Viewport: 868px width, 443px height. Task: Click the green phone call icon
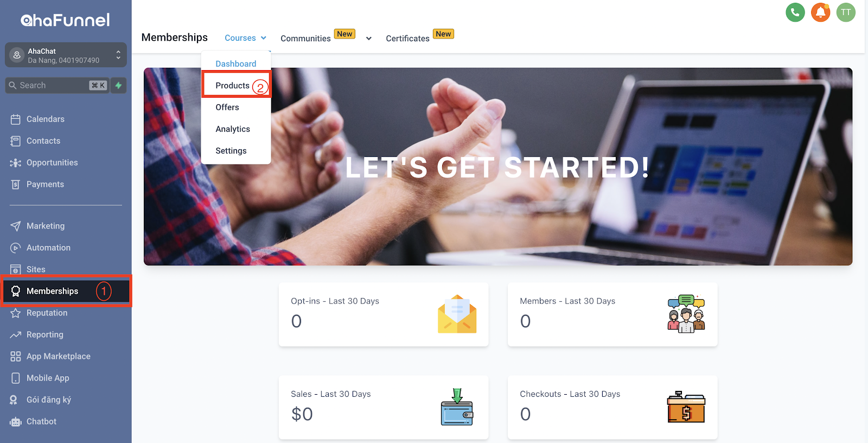[x=795, y=12]
